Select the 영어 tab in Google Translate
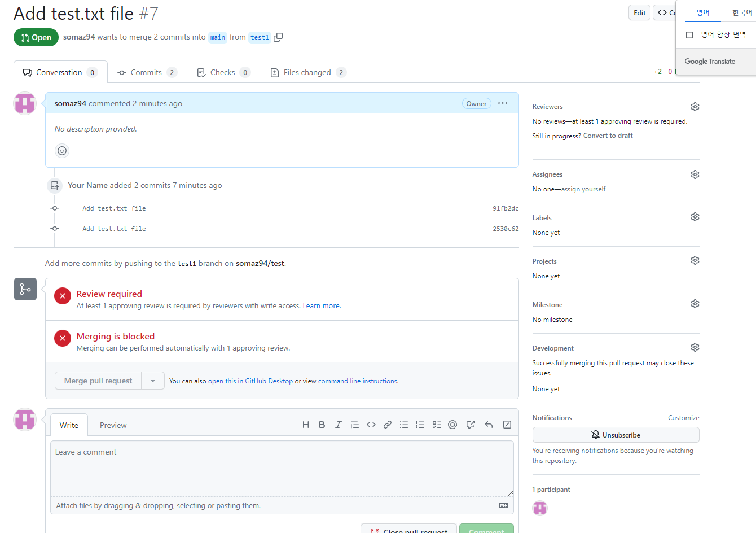Image resolution: width=756 pixels, height=533 pixels. 703,12
